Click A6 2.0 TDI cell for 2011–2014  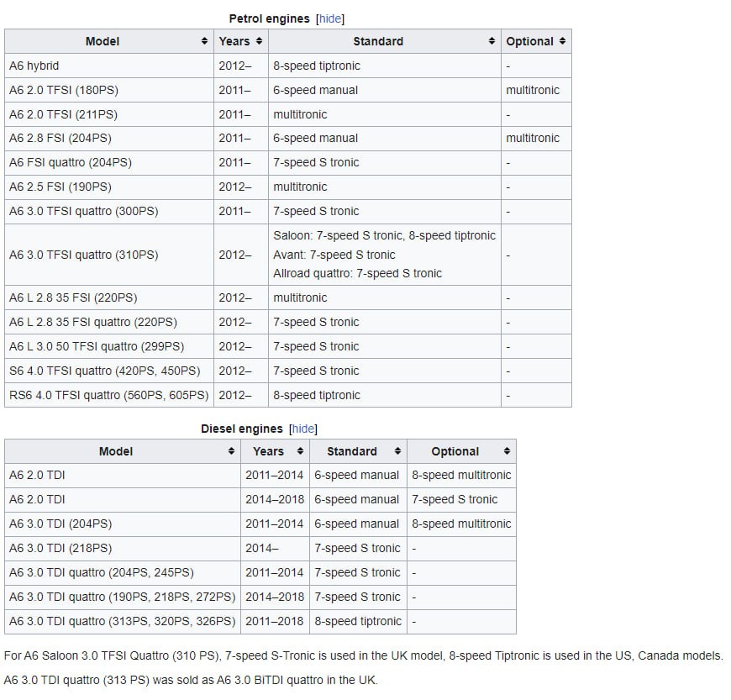(123, 476)
